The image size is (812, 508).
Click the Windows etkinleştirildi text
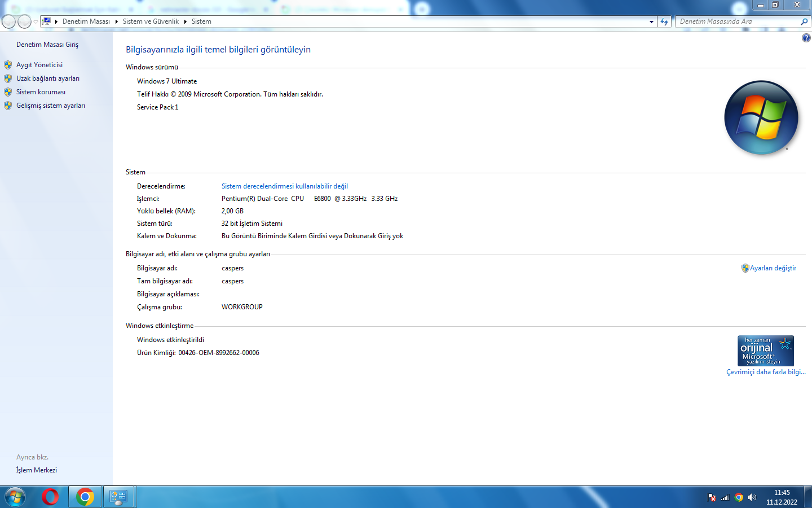170,340
